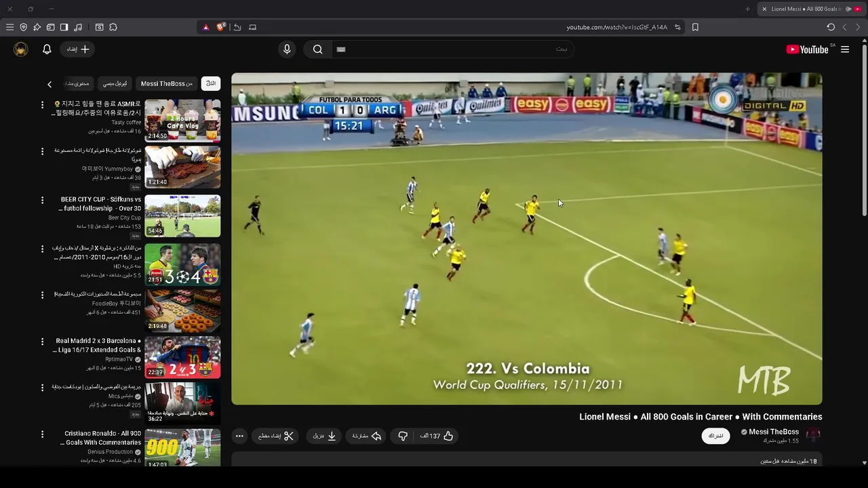Click the Leo AI sparkle icon
Screen dimensions: 868x488
[37, 27]
